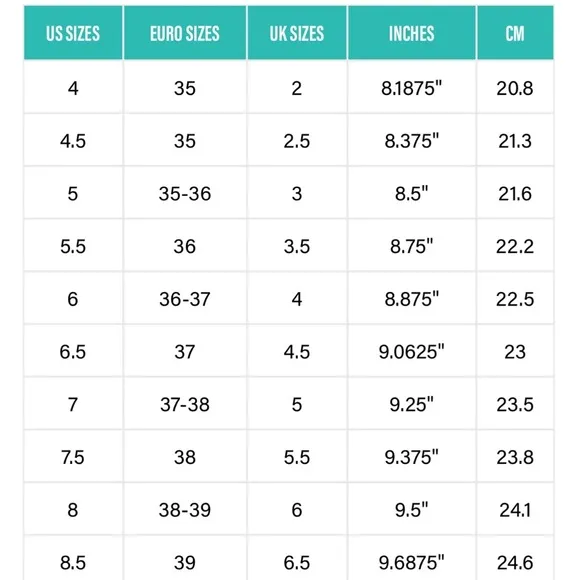Select the 24.1 cm cell
This screenshot has width=580, height=580.
point(515,509)
